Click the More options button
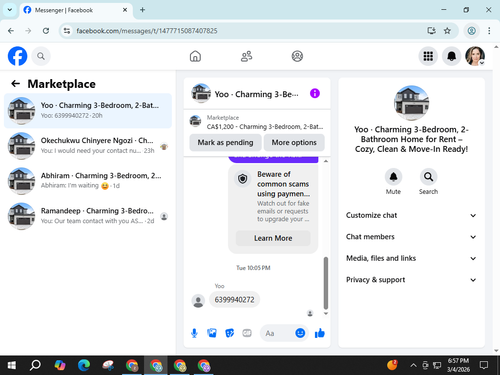Screen dimensions: 500x375 [294, 143]
